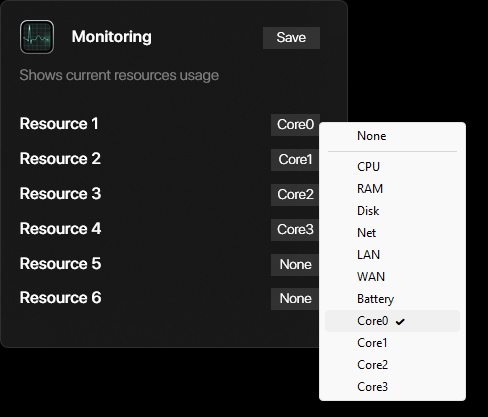Click the Monitoring heartbeat app icon
This screenshot has height=417, width=488.
37,37
